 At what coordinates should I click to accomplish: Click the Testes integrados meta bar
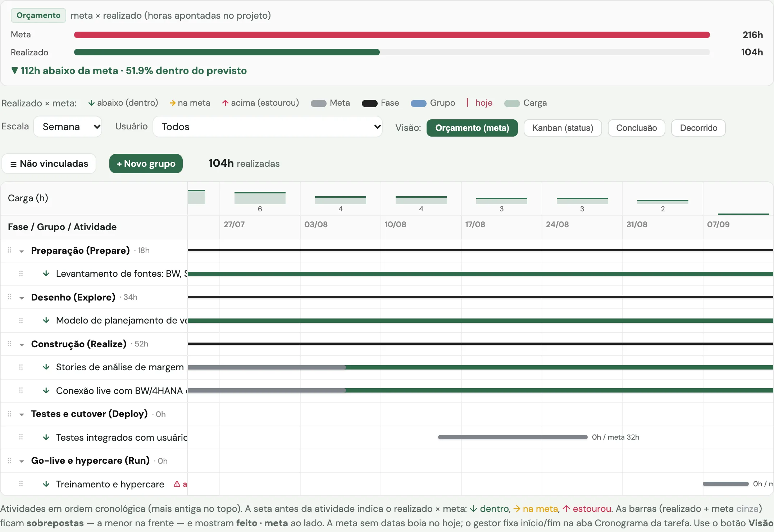pos(513,437)
